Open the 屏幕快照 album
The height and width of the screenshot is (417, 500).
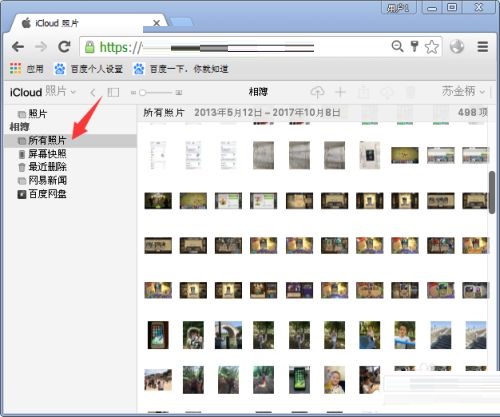pyautogui.click(x=70, y=154)
